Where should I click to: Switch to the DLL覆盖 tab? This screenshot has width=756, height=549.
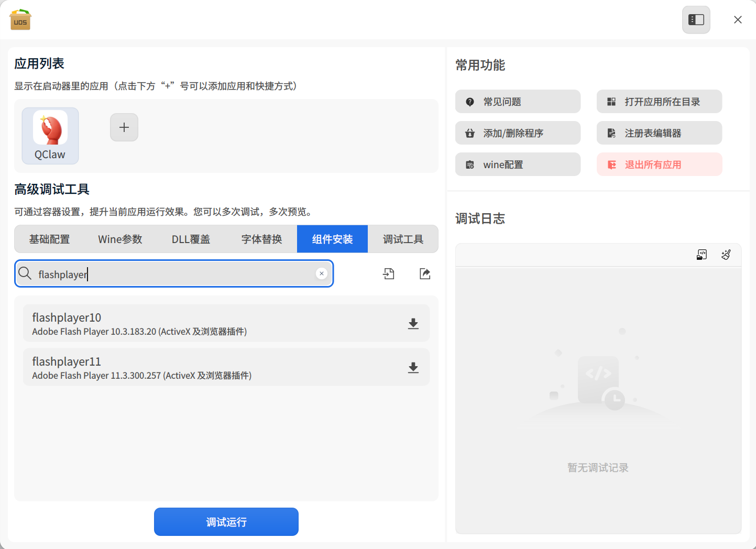pyautogui.click(x=191, y=239)
